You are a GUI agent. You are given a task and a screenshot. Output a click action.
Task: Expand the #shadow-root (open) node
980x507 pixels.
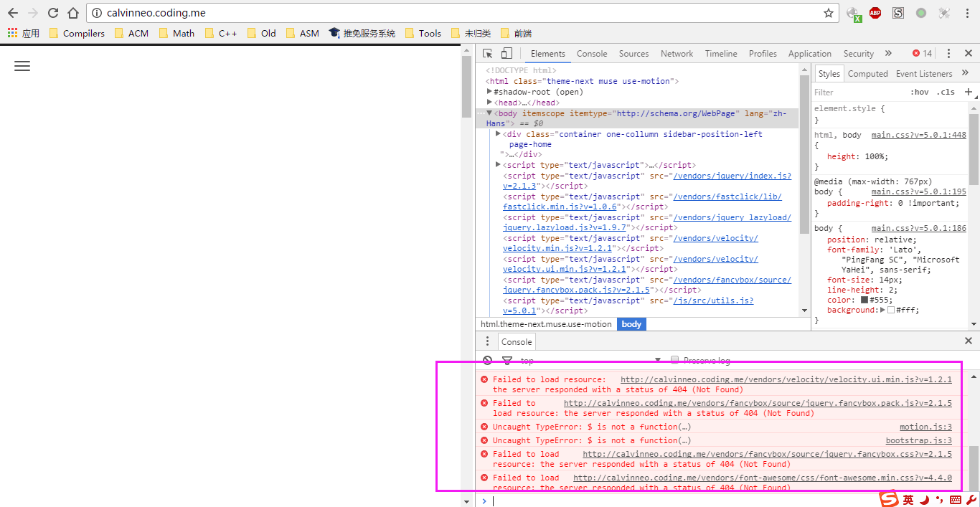click(x=490, y=92)
